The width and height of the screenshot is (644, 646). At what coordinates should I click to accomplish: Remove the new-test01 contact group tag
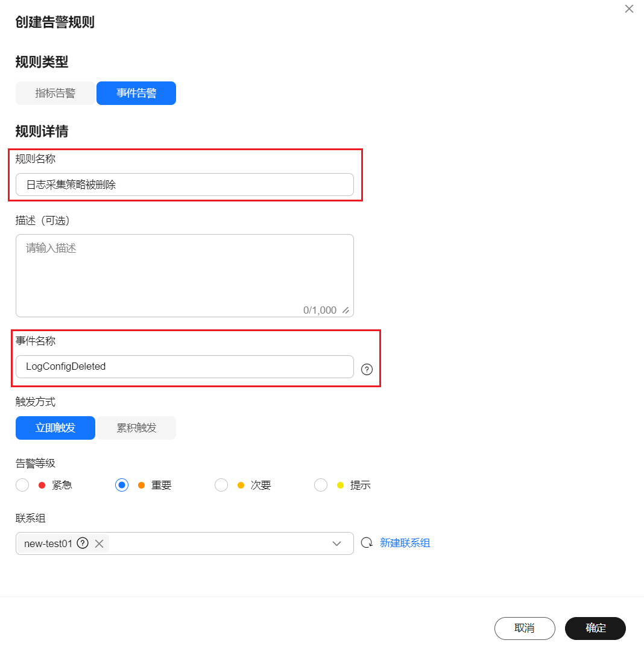point(99,543)
